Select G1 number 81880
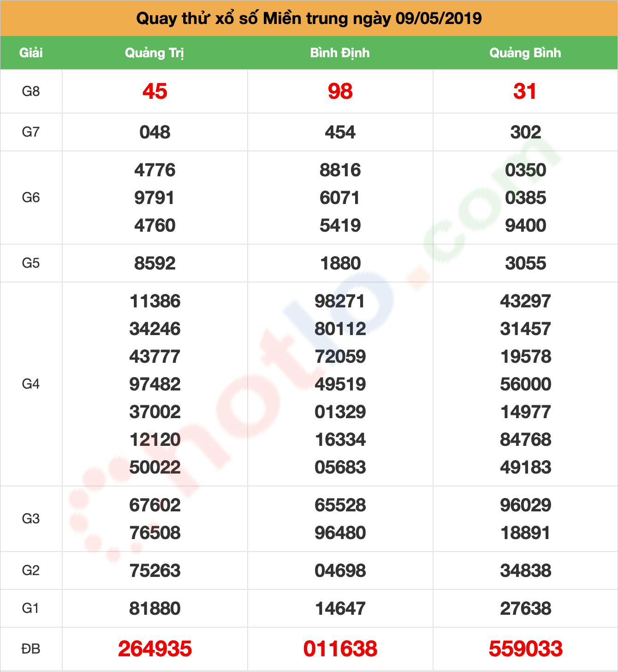Screen dimensions: 618x672 pos(155,609)
